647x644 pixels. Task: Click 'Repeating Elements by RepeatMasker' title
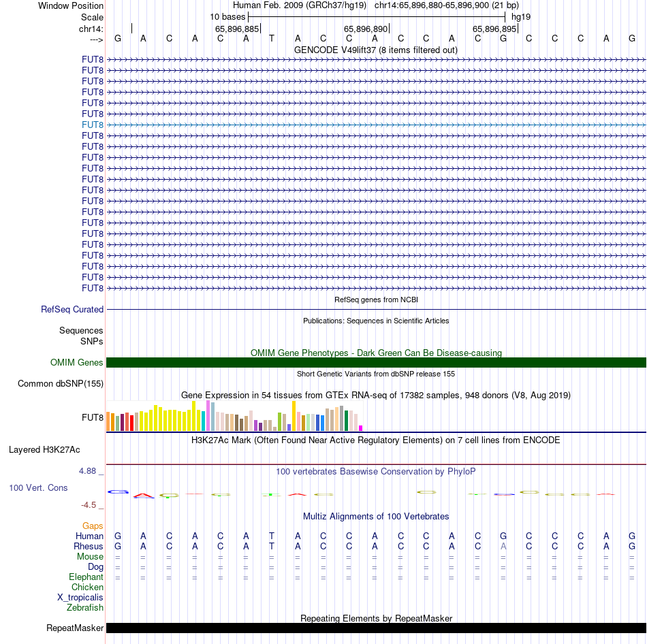[x=376, y=618]
